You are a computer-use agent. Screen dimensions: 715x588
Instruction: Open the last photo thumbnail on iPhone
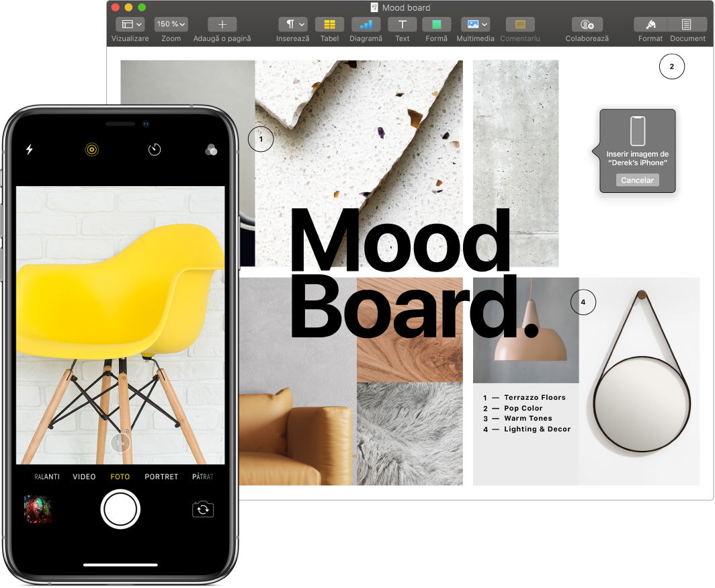click(38, 509)
